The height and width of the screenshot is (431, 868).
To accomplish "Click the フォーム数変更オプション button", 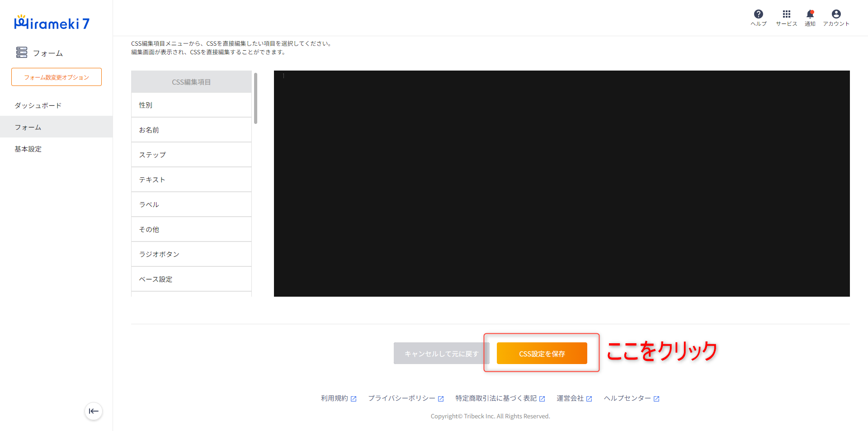I will [x=57, y=77].
